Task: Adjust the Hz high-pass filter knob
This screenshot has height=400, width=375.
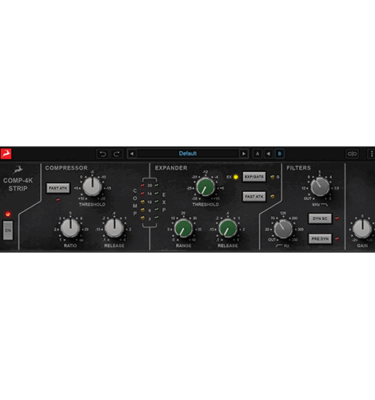Action: click(x=283, y=229)
